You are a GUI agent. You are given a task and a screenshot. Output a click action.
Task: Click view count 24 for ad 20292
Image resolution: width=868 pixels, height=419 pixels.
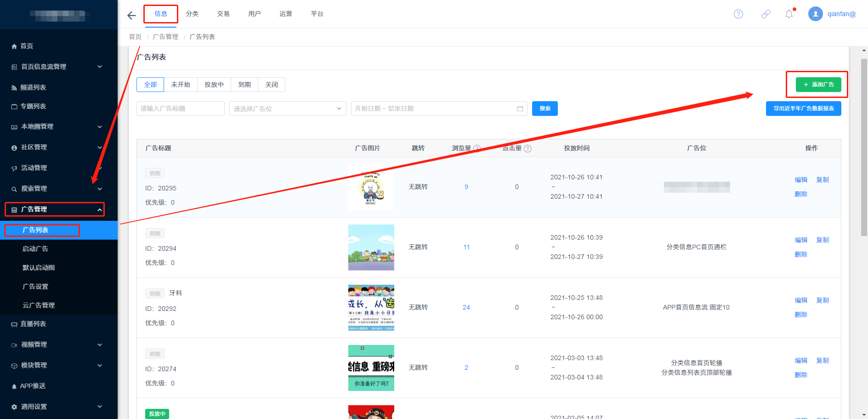pyautogui.click(x=466, y=307)
